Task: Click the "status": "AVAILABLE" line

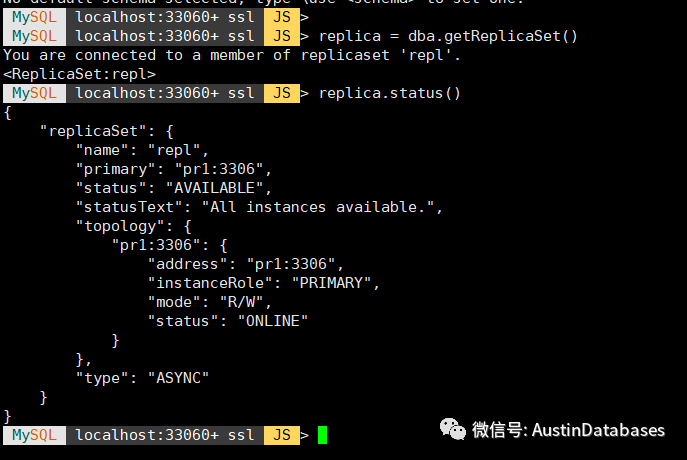Action: coord(174,188)
